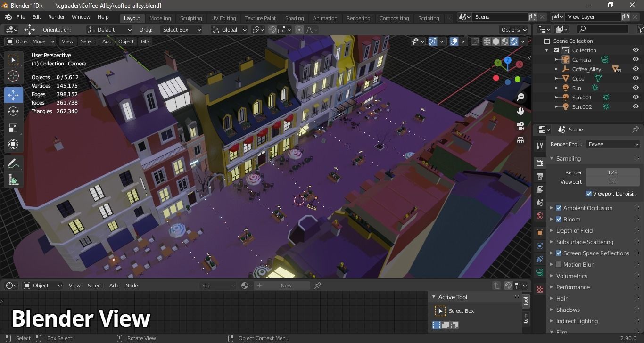
Task: Switch to the Animation workspace tab
Action: pos(325,18)
